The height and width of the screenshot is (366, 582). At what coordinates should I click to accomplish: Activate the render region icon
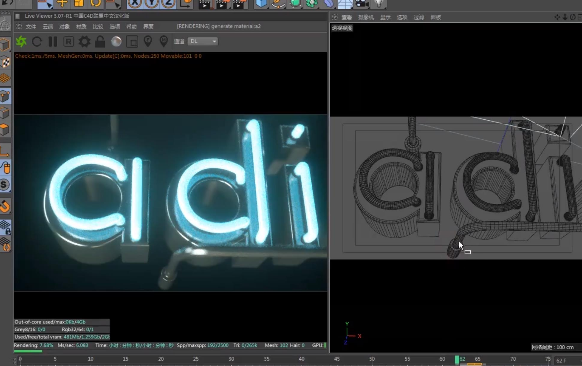(132, 42)
